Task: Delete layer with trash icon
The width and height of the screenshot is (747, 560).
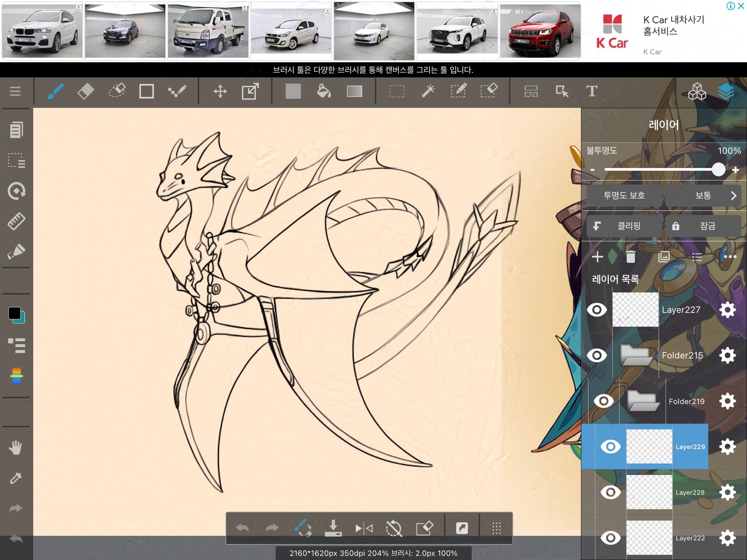Action: [x=630, y=257]
